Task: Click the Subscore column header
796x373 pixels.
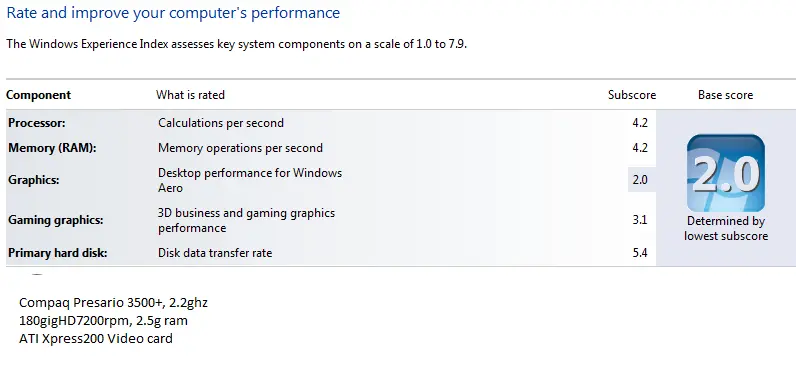Action: [x=632, y=95]
